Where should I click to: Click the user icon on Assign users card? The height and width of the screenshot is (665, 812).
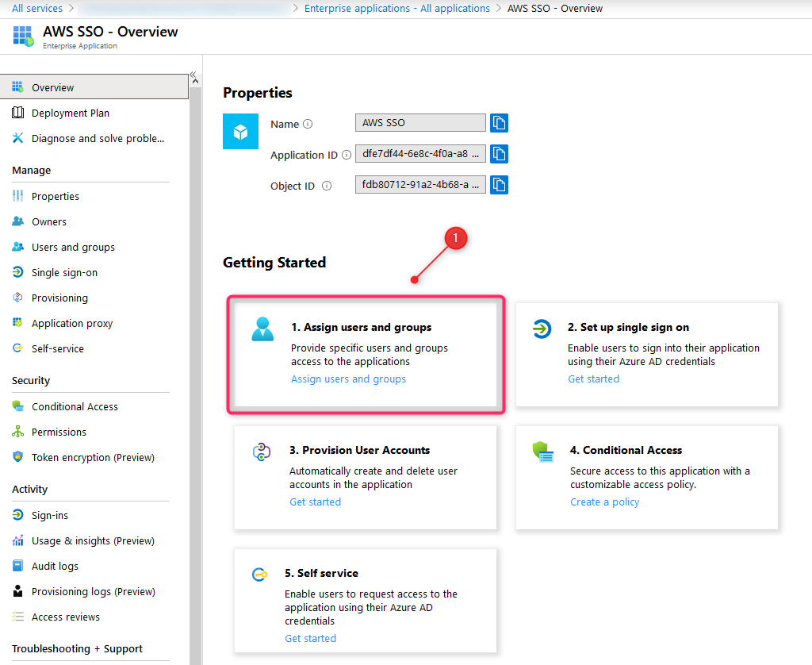(x=262, y=329)
